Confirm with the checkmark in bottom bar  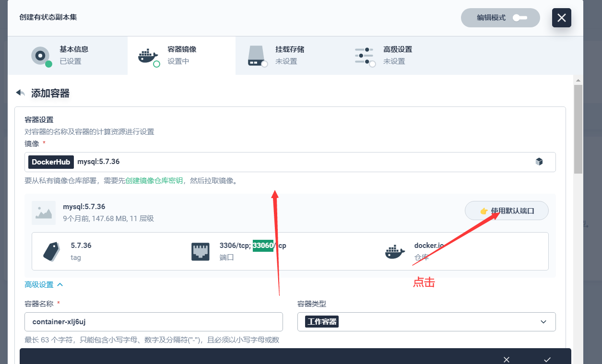point(547,359)
